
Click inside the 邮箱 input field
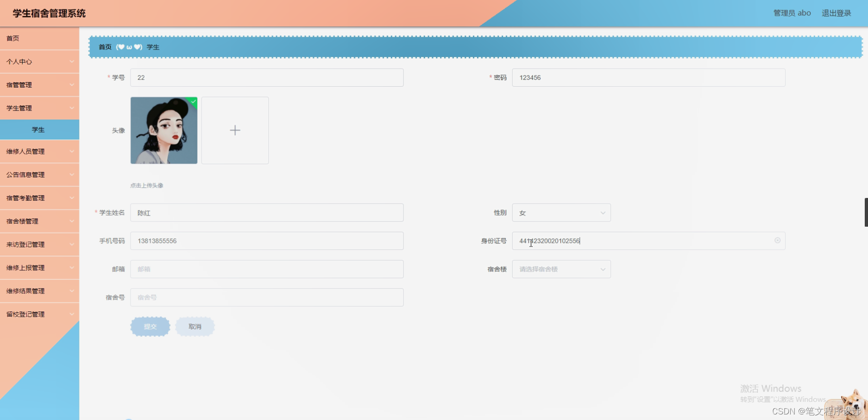(x=266, y=269)
